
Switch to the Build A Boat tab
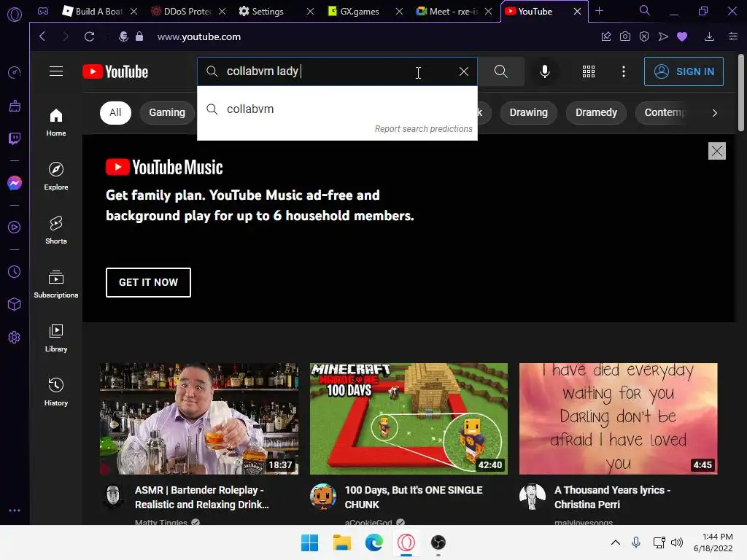tap(100, 11)
